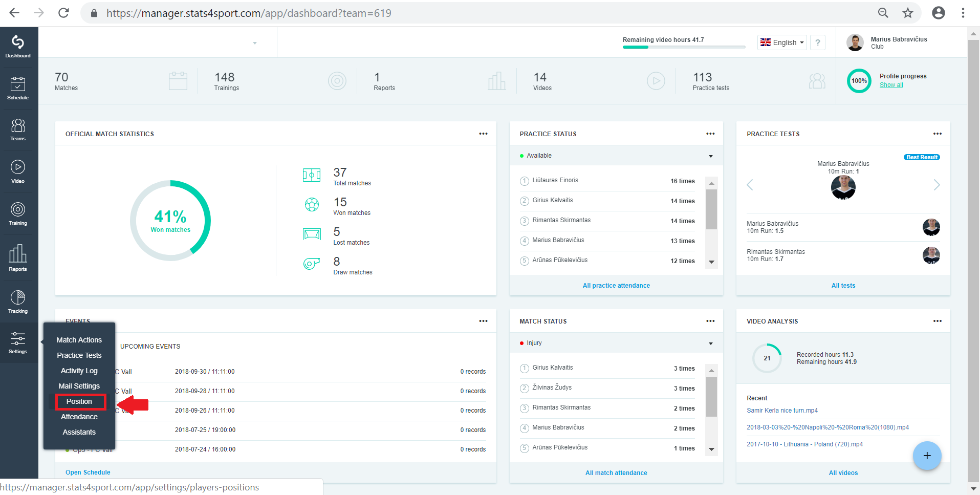980x495 pixels.
Task: Open Samir Kerla nice turn.mp4 video
Action: tap(782, 411)
